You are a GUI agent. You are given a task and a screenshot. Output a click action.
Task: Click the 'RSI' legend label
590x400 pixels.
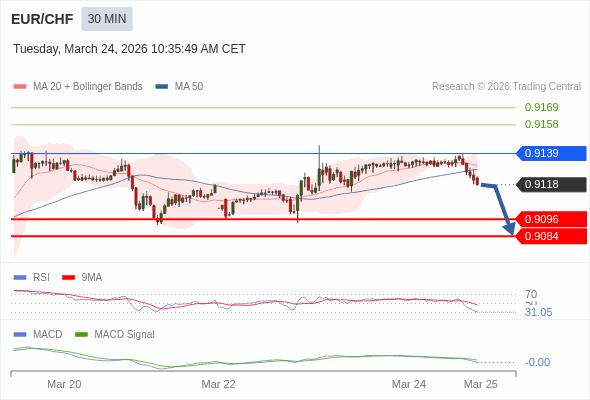[41, 278]
